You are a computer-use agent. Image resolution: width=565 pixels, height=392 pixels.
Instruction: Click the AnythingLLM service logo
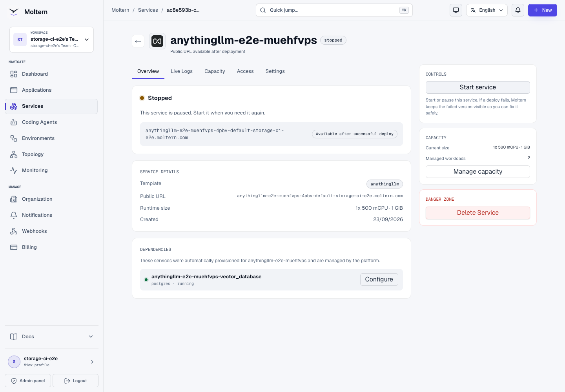click(x=157, y=41)
